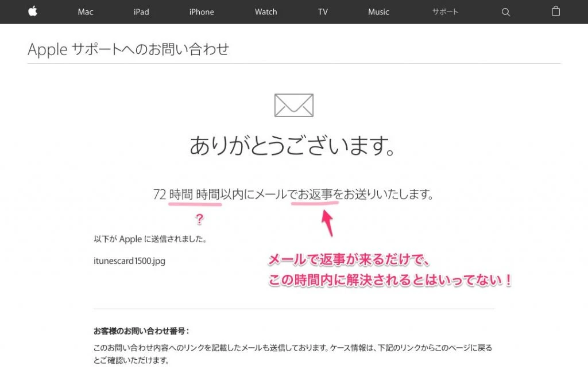Open search with the magnifying glass icon

tap(505, 12)
